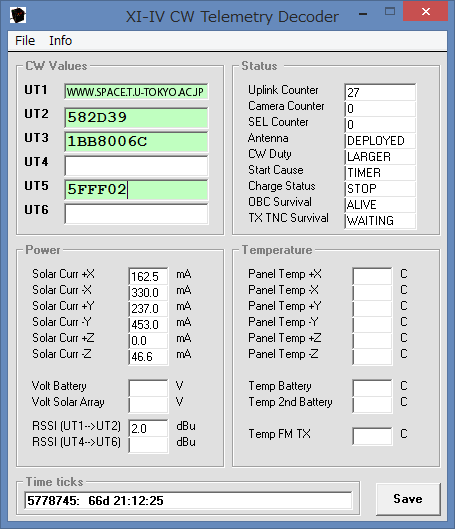Click the Antenna field showing DEPLOYED
The image size is (455, 529).
[x=380, y=140]
